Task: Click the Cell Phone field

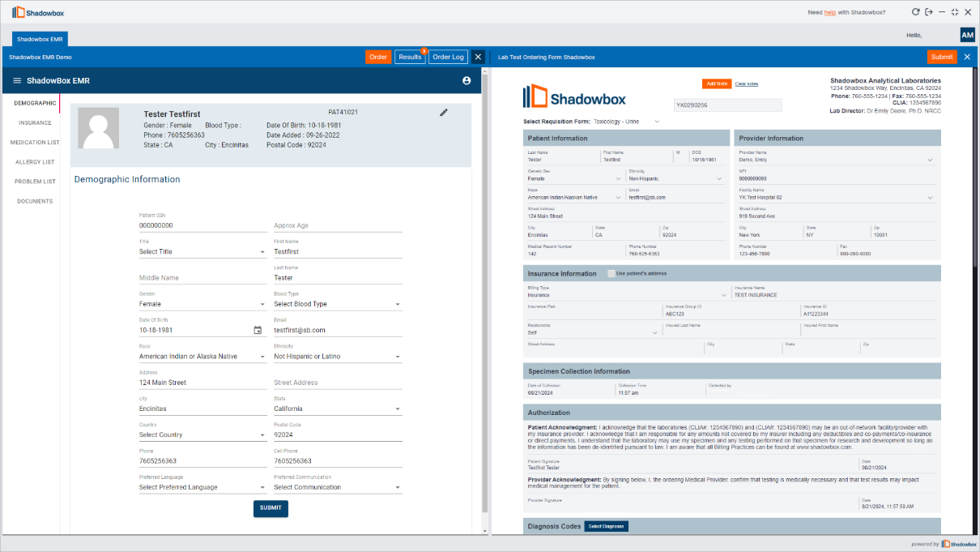Action: 338,461
